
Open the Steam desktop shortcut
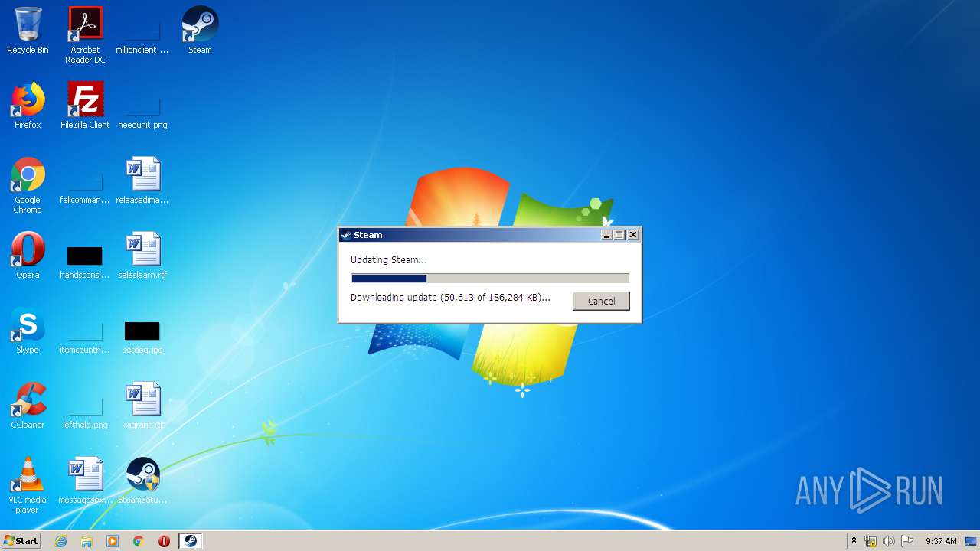click(200, 31)
